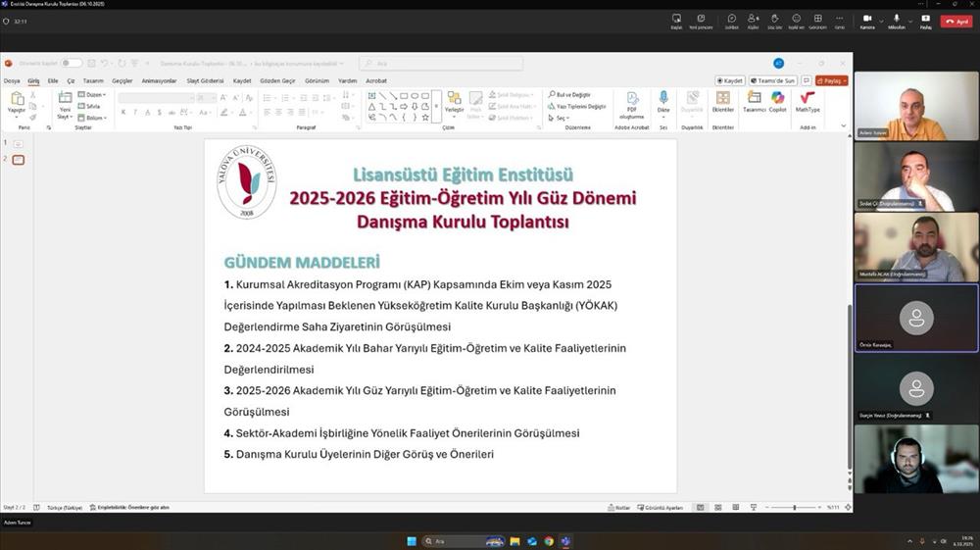Open the Slayt Gösterisi ribbon tab

pos(207,80)
